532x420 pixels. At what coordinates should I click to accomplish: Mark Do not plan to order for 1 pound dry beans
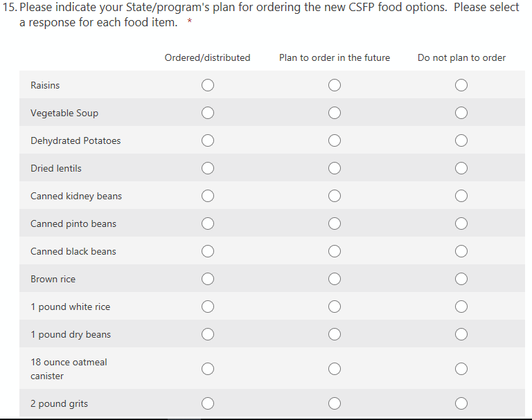(x=461, y=334)
